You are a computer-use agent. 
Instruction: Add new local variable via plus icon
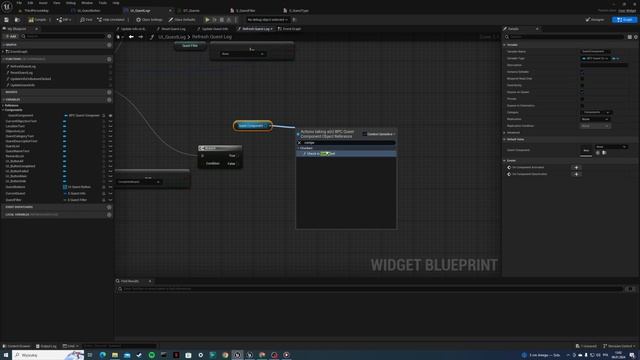[109, 215]
